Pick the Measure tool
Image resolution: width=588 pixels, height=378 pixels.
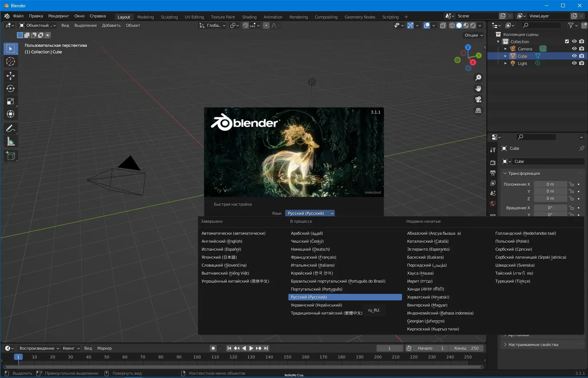pyautogui.click(x=11, y=142)
